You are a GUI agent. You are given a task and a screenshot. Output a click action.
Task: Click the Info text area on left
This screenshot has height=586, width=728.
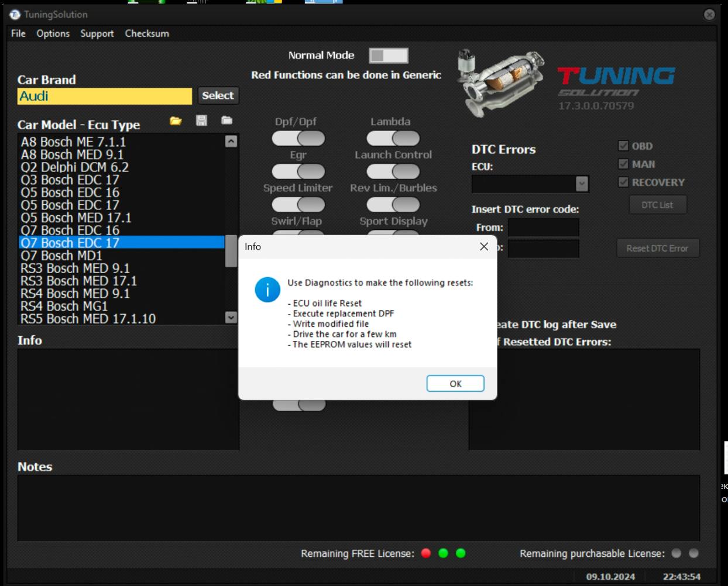click(x=128, y=399)
